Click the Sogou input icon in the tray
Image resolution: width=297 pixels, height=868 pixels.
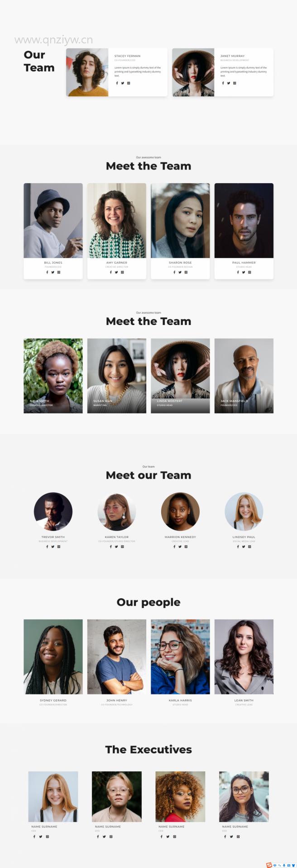pyautogui.click(x=269, y=865)
